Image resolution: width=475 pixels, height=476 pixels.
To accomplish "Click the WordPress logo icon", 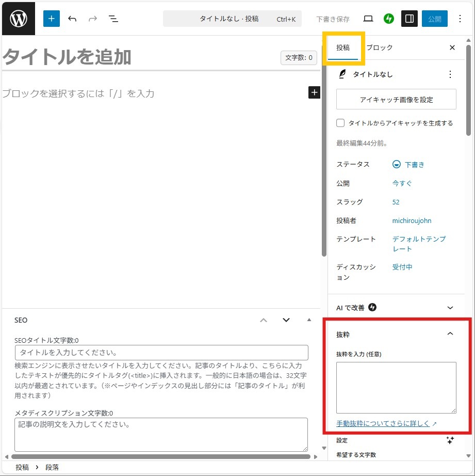I will pyautogui.click(x=19, y=19).
